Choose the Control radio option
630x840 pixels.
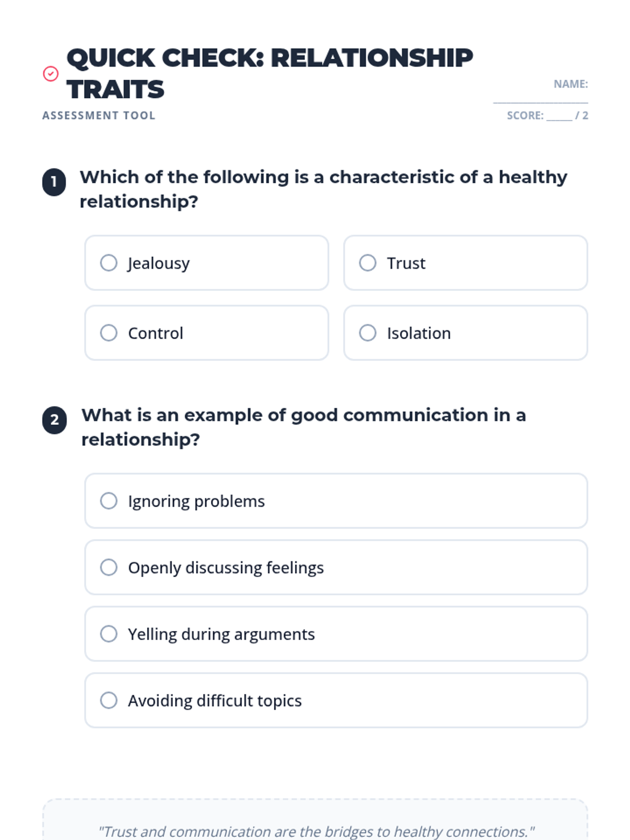[x=109, y=333]
